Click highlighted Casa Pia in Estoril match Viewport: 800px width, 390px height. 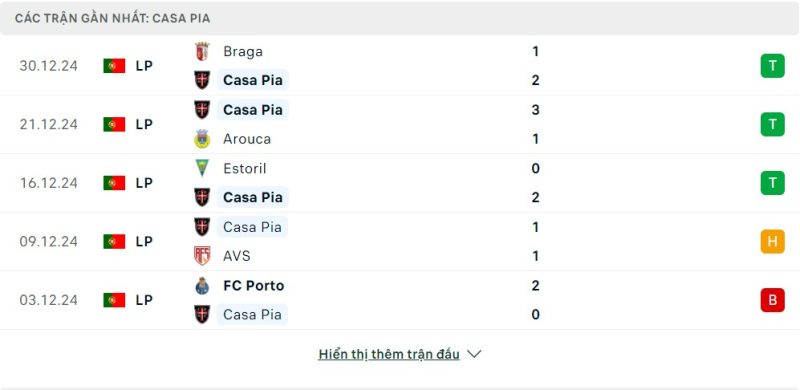tap(253, 197)
